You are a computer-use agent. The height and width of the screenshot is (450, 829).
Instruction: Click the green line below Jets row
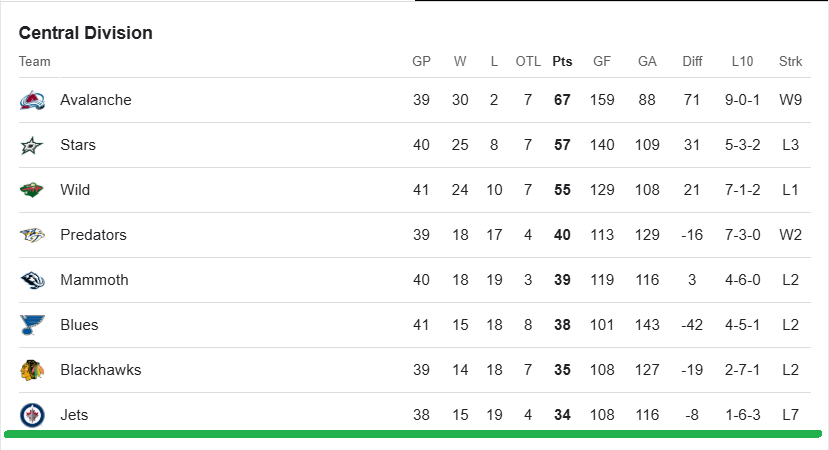pyautogui.click(x=413, y=434)
